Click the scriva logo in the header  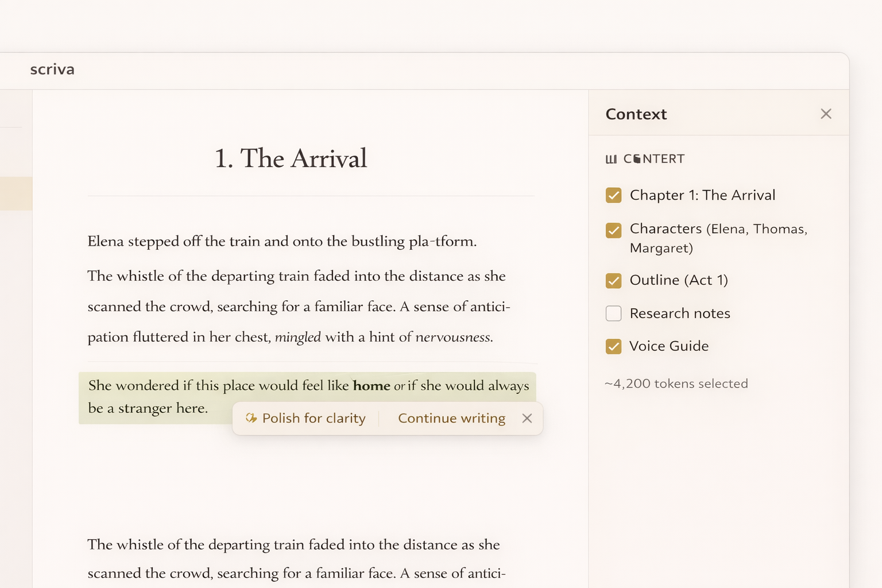52,69
